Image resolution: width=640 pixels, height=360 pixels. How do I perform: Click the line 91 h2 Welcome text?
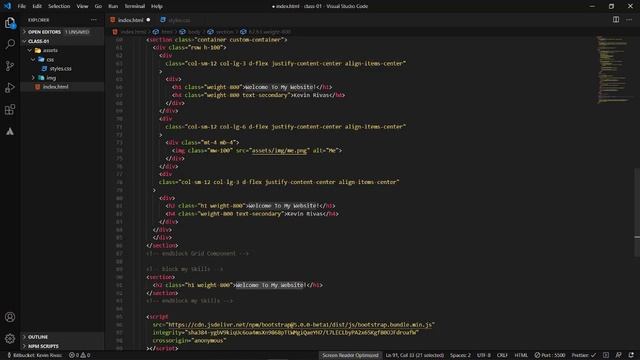[x=270, y=285]
